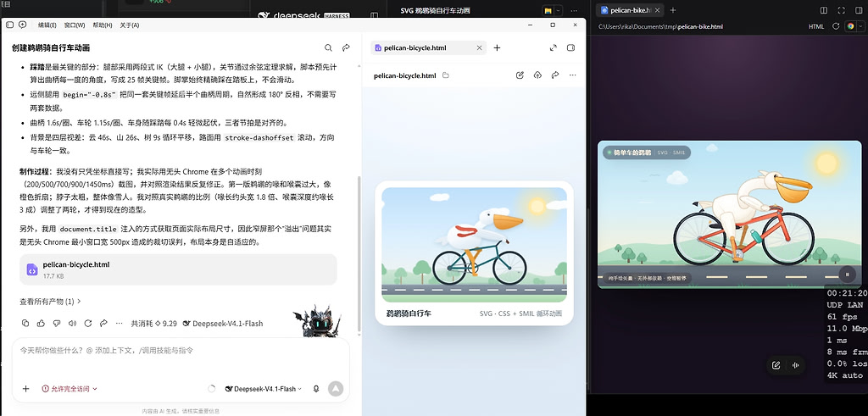Screen dimensions: 868x416
Task: Open the 编辑(E) menu
Action: click(47, 25)
